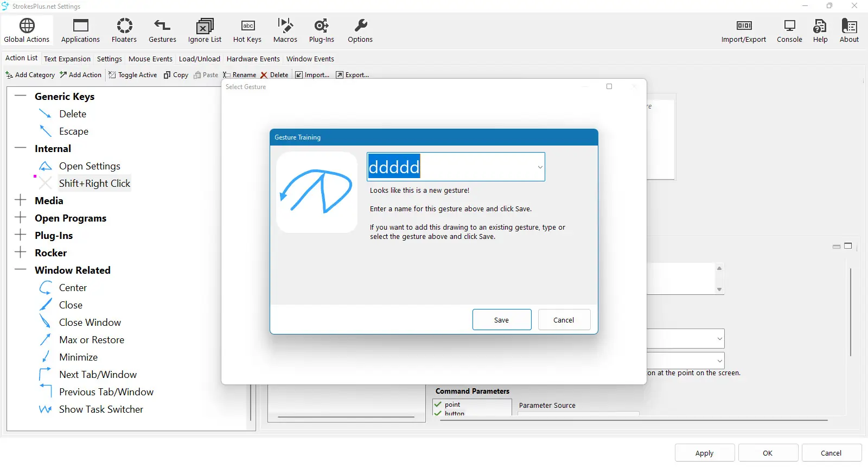868x467 pixels.
Task: Click the horizontal scrollbar left of Command Parameters
Action: coord(346,417)
